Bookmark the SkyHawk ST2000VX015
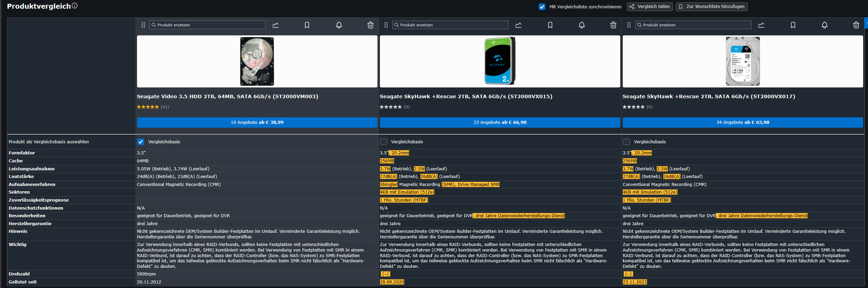The height and width of the screenshot is (288, 868). coord(550,25)
